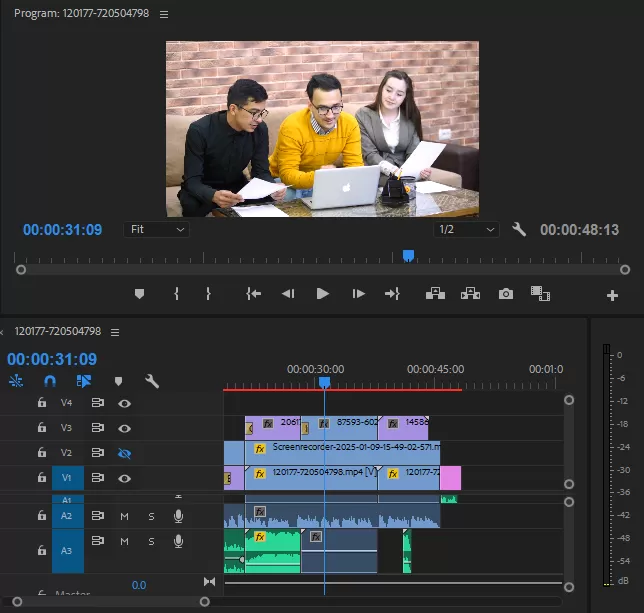
Task: Select 120177-720504798.mp4 clip on V1
Action: coord(311,478)
